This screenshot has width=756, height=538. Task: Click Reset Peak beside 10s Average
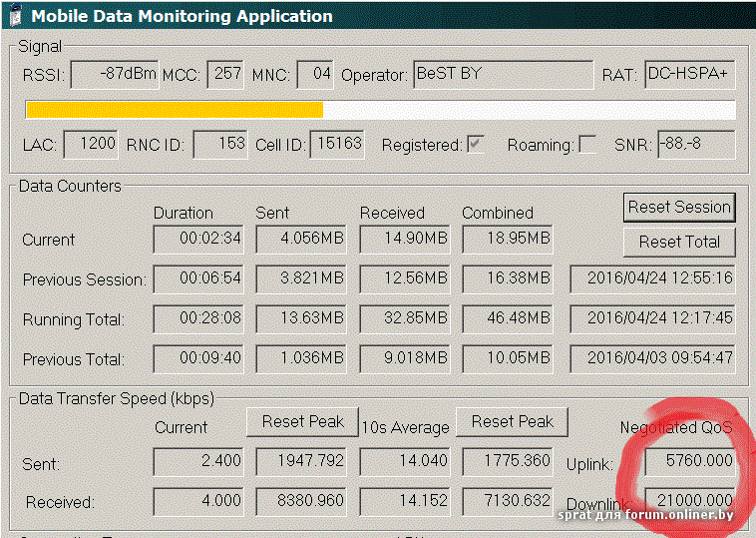[513, 421]
